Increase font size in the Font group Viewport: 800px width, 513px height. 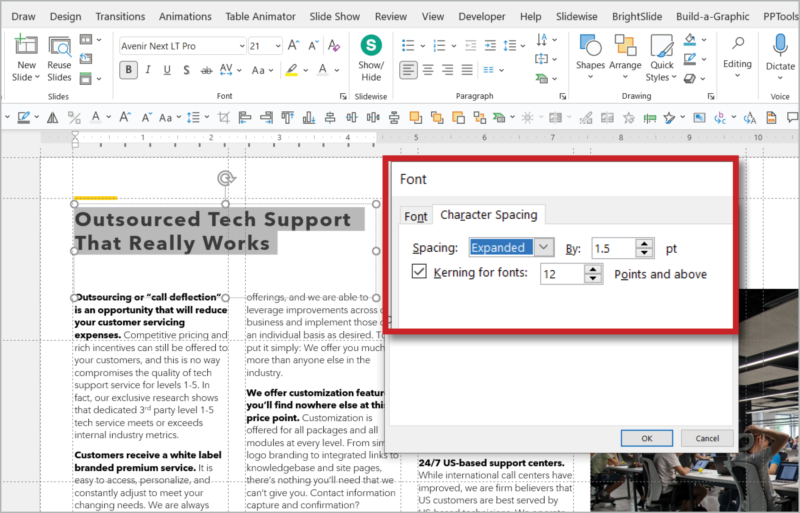coord(293,46)
